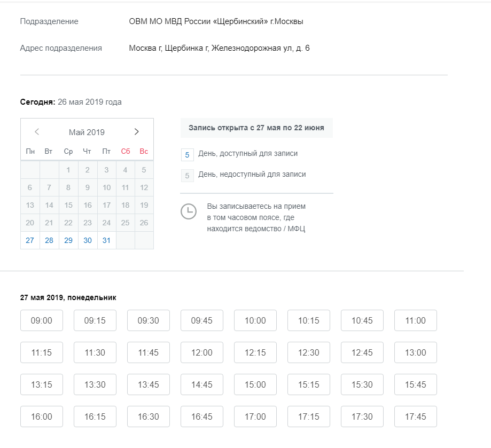Choose the 09:00 time slot
The height and width of the screenshot is (448, 491).
[x=42, y=320]
